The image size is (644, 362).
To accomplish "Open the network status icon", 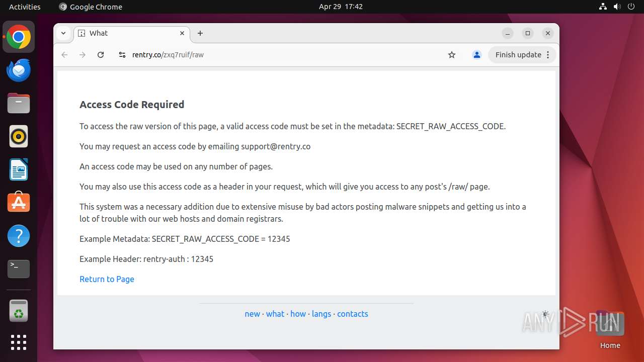I will pos(603,7).
